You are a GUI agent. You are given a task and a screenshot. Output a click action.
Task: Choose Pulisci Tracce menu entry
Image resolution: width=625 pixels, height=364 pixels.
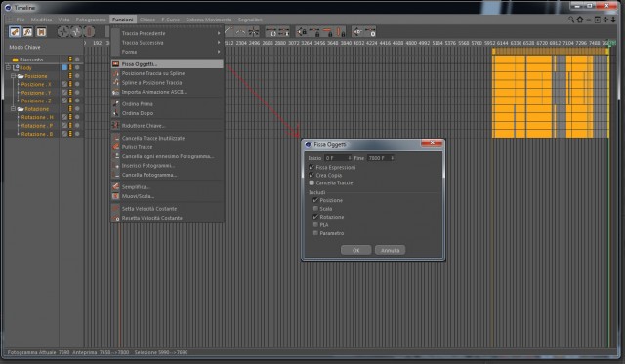pyautogui.click(x=167, y=147)
